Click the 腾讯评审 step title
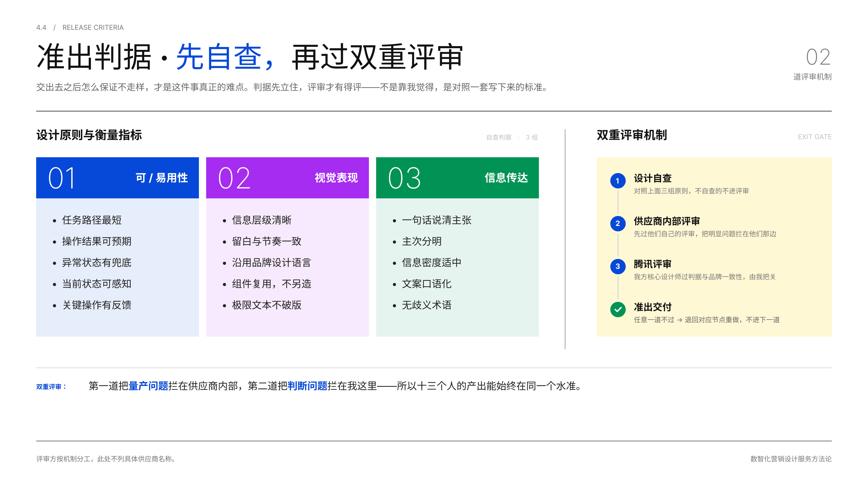868x488 pixels. [653, 264]
